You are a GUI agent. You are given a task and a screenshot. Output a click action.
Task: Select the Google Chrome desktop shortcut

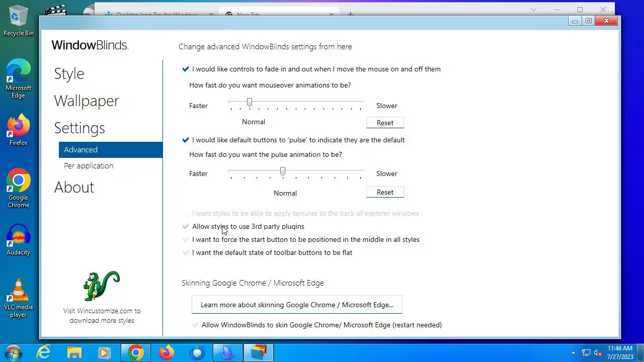[x=19, y=188]
